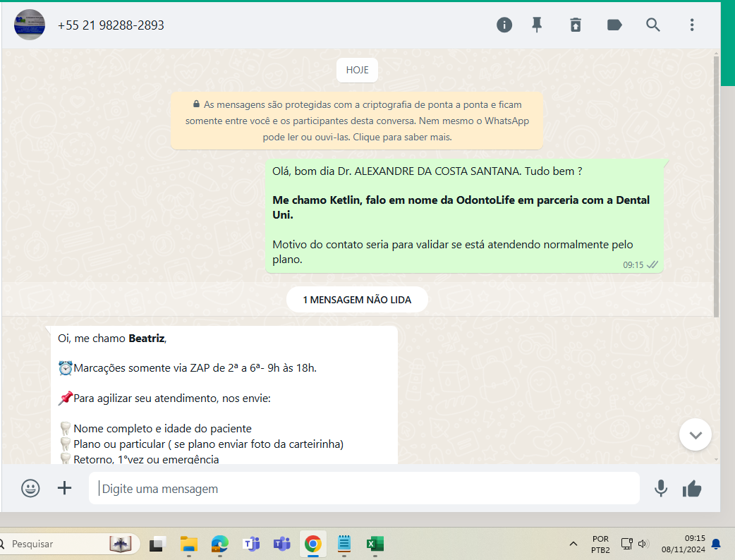Click the message input field

(x=363, y=489)
